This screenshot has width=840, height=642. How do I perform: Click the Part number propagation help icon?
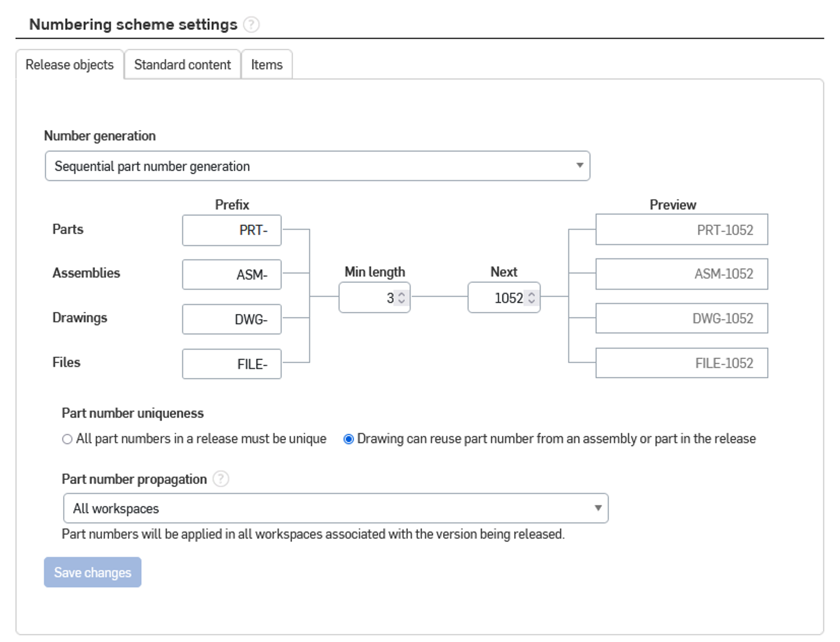pos(221,479)
